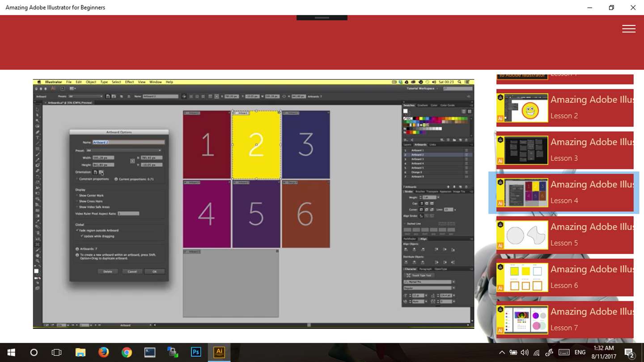Open Lesson 3 from the lesson list
Screen dimensions: 644x362
point(565,150)
